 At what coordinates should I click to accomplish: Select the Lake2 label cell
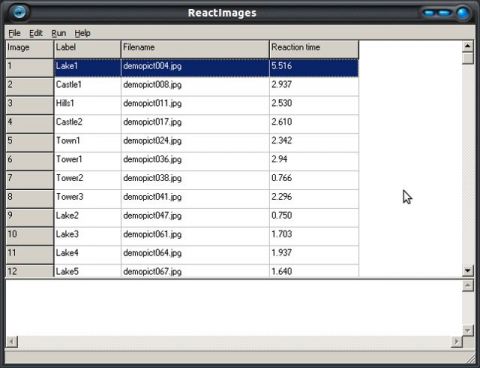tap(88, 218)
